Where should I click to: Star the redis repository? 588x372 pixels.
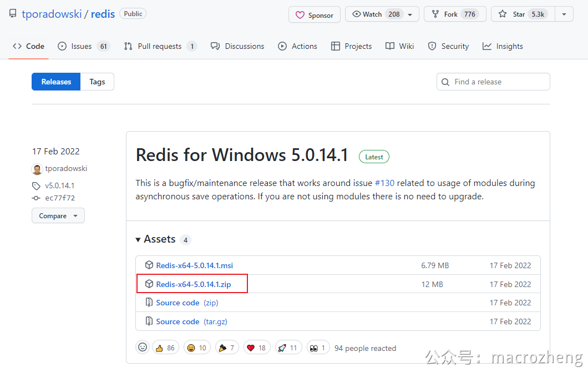523,14
